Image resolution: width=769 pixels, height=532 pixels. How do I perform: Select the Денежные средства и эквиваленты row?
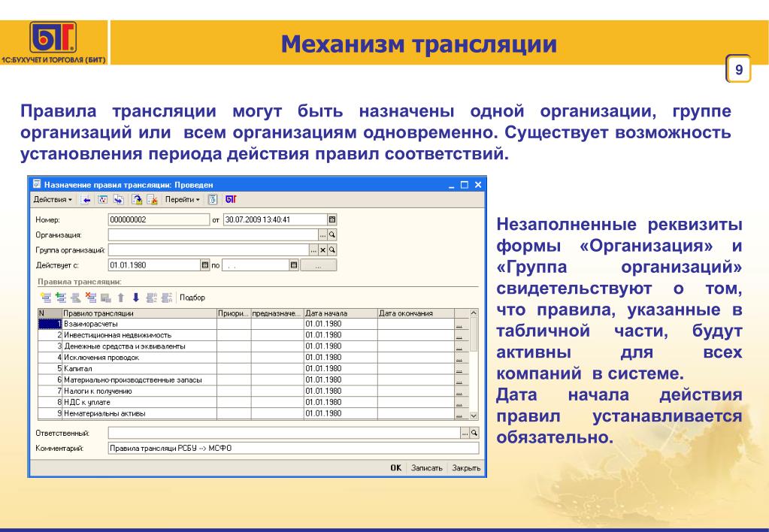[253, 346]
